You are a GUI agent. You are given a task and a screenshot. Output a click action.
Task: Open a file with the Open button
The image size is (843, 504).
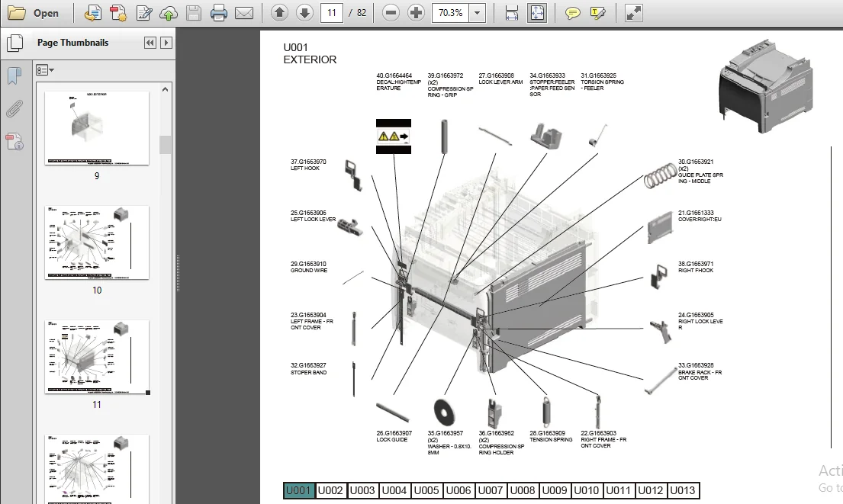[34, 13]
